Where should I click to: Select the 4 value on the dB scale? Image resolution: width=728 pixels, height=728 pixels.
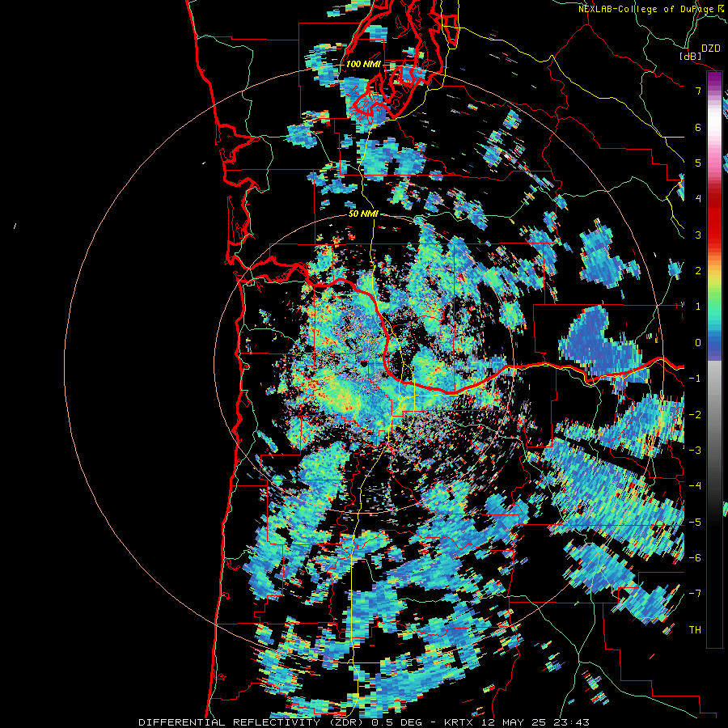tap(698, 199)
